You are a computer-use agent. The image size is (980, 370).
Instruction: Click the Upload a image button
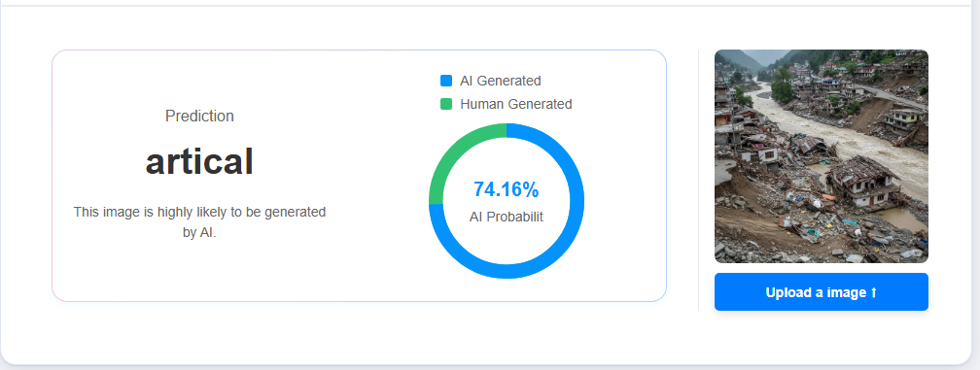pyautogui.click(x=822, y=292)
